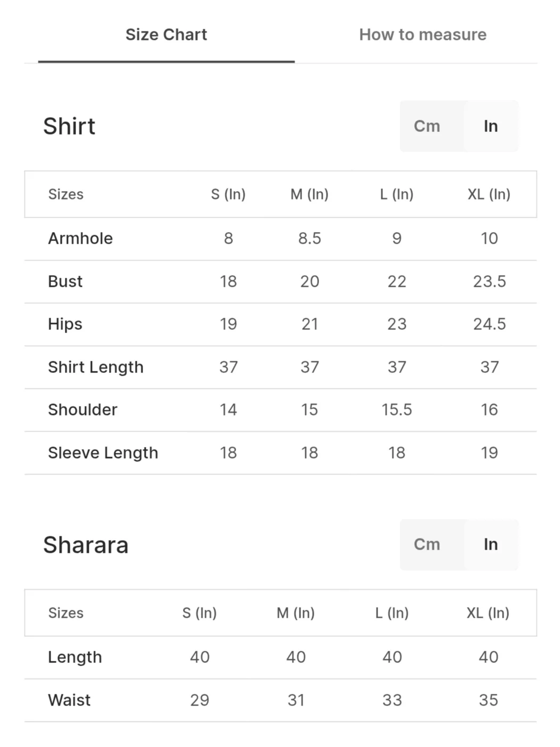Click the Shoulder value 15.5 for L
This screenshot has width=560, height=747.
[x=397, y=410]
